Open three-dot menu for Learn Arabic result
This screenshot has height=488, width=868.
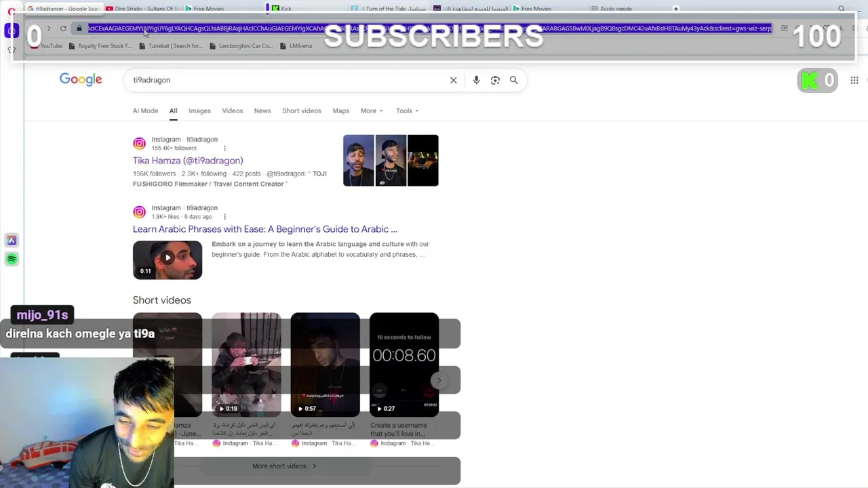tap(224, 217)
